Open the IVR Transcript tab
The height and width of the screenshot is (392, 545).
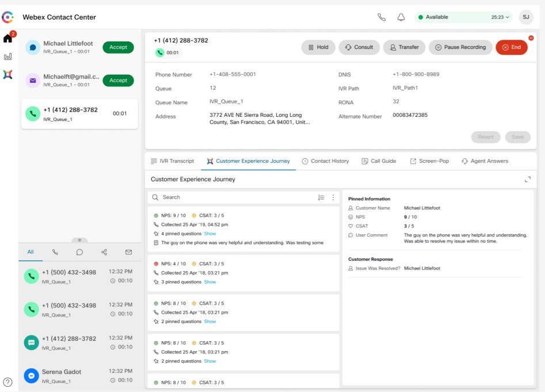(x=172, y=161)
